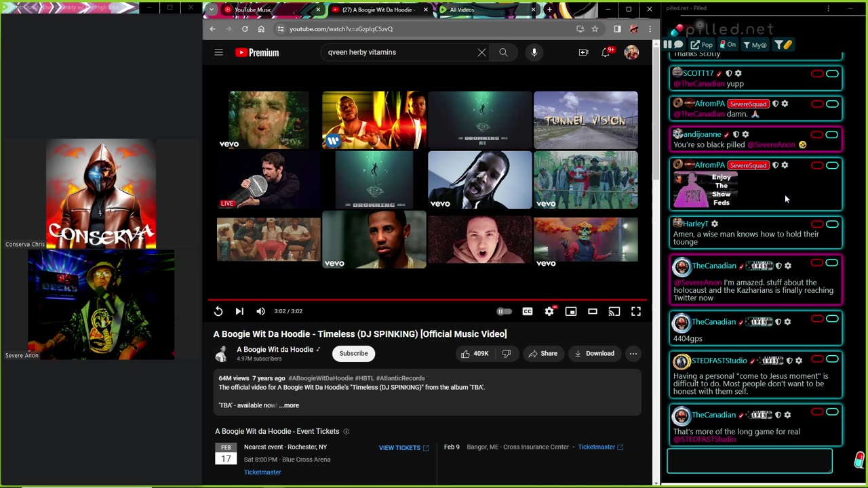868x488 pixels.
Task: Download the video for offline viewing
Action: click(594, 353)
